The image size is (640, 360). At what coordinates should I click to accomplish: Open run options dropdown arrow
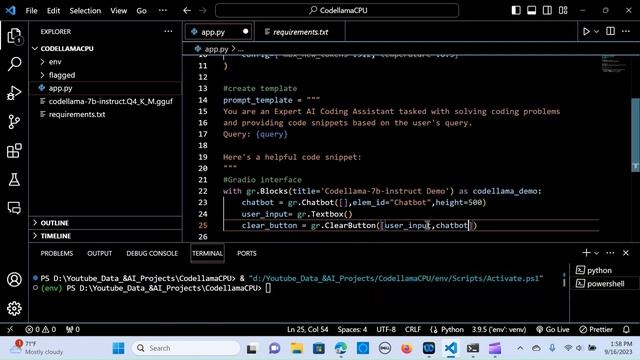pos(596,31)
